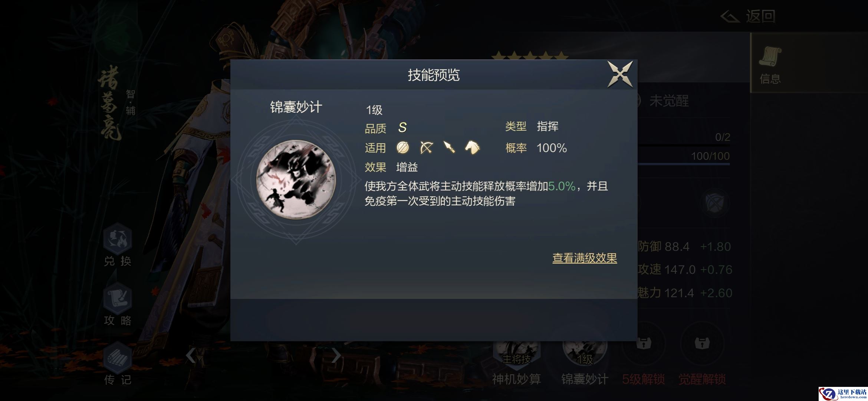Switch to the 信息 scroll tab
Image resolution: width=868 pixels, height=401 pixels.
770,64
